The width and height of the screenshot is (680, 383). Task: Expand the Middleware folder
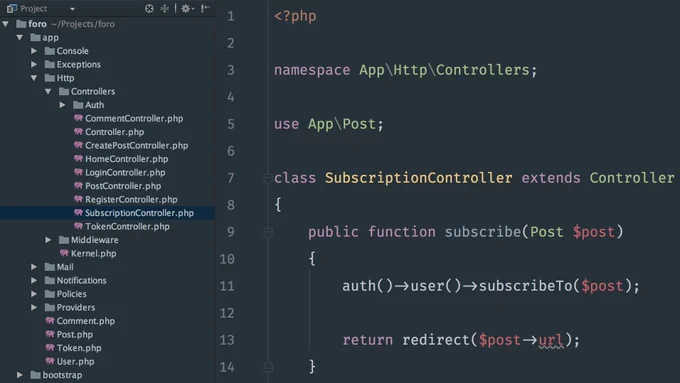[48, 239]
